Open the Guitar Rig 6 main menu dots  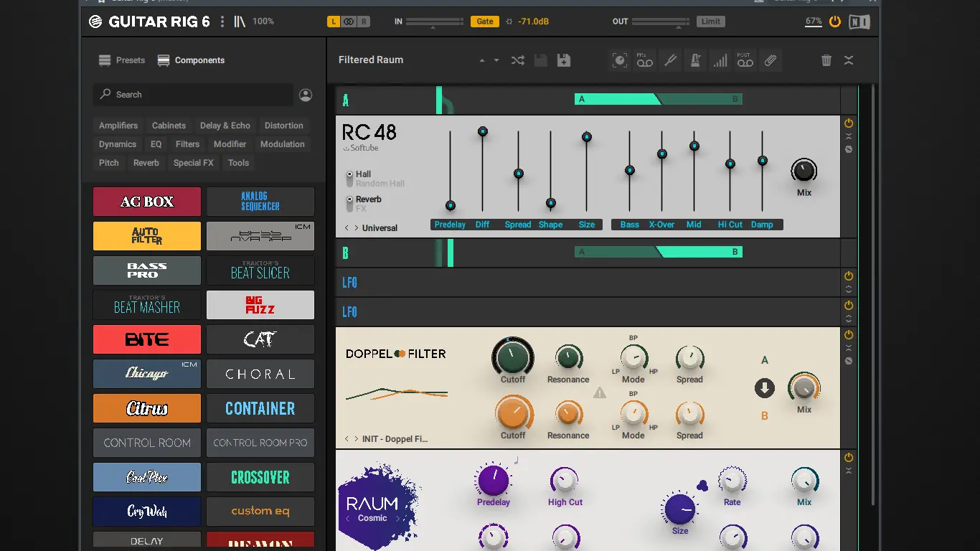(x=222, y=22)
